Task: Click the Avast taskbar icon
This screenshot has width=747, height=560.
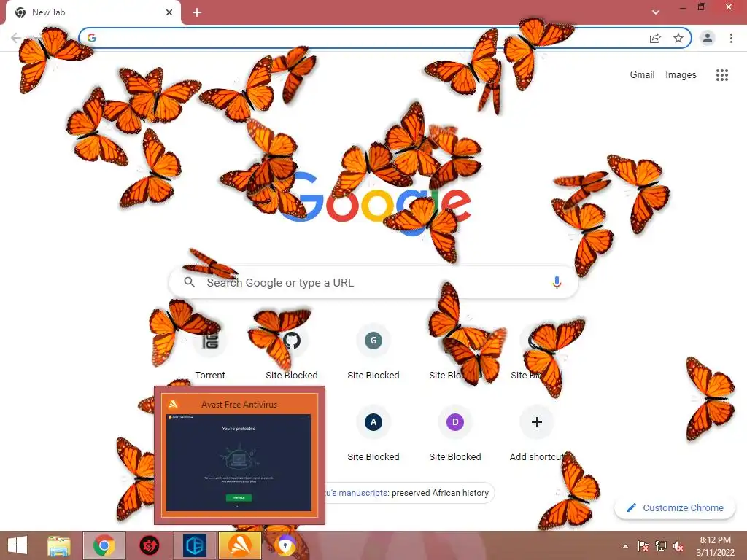Action: tap(239, 545)
